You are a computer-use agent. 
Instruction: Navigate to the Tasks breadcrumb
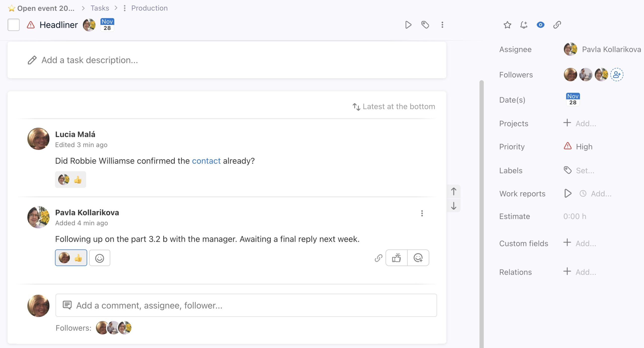pos(100,8)
